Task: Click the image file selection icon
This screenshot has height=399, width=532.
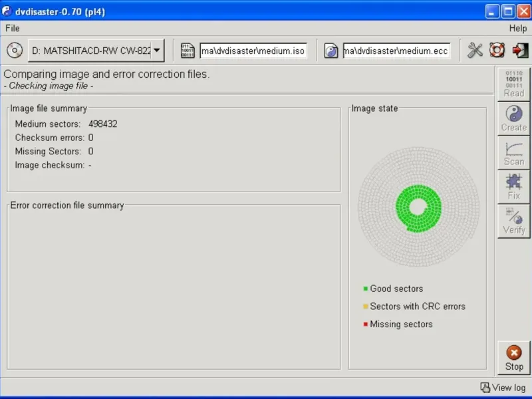Action: tap(188, 51)
